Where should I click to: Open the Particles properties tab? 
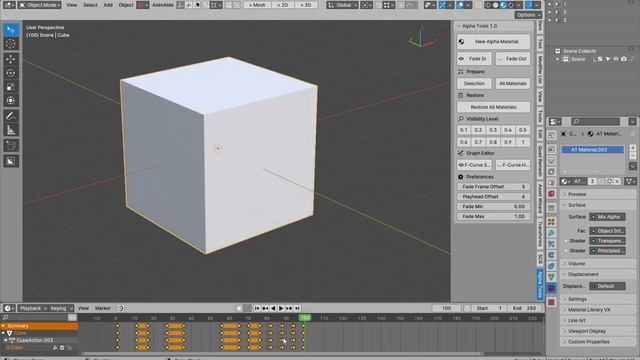pos(551,244)
